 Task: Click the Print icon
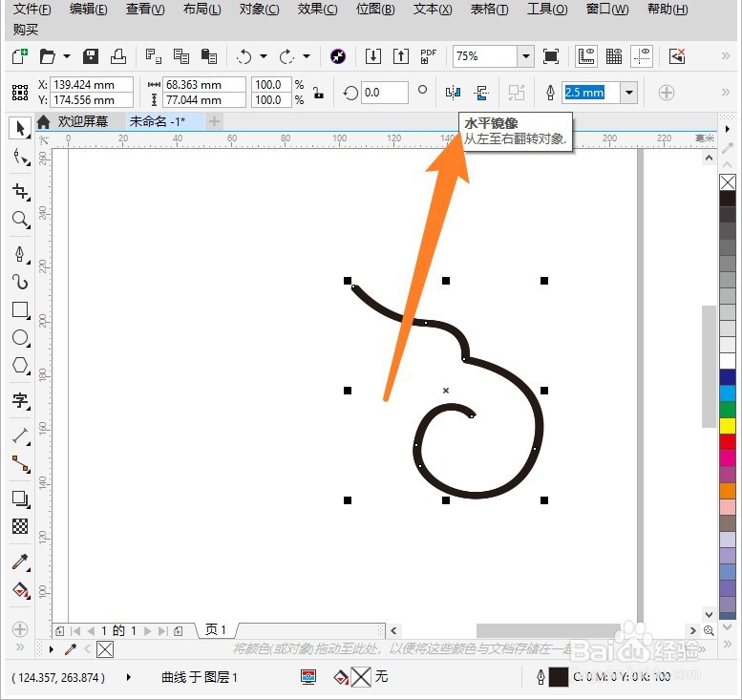tap(117, 56)
